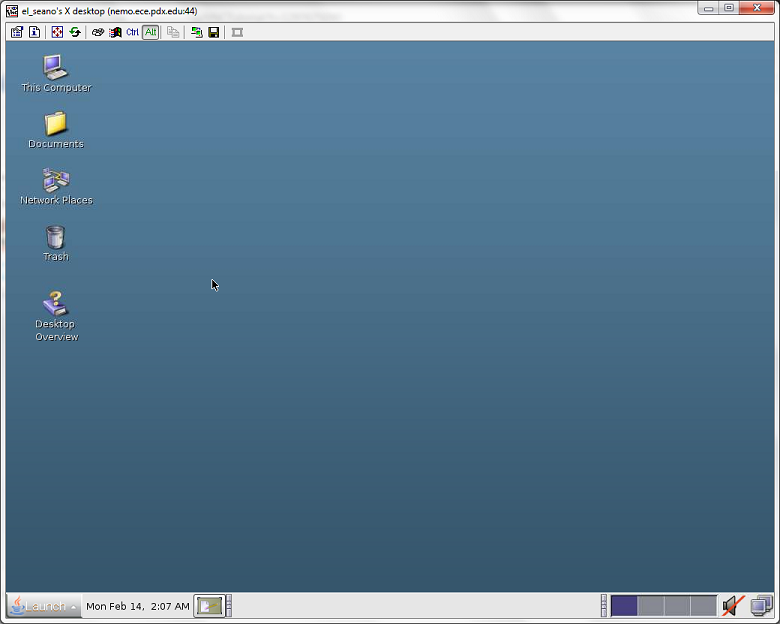Select the This Computer desktop icon
Image resolution: width=780 pixels, height=624 pixels.
coord(56,74)
